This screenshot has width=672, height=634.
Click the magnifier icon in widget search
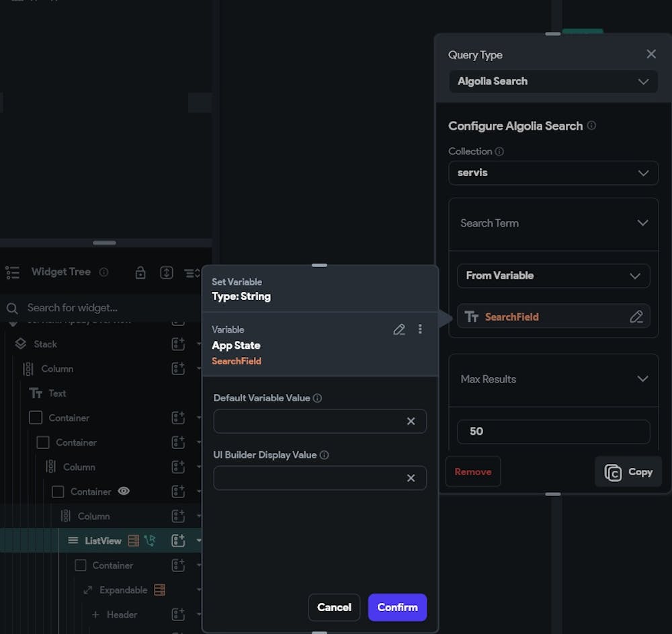click(12, 308)
